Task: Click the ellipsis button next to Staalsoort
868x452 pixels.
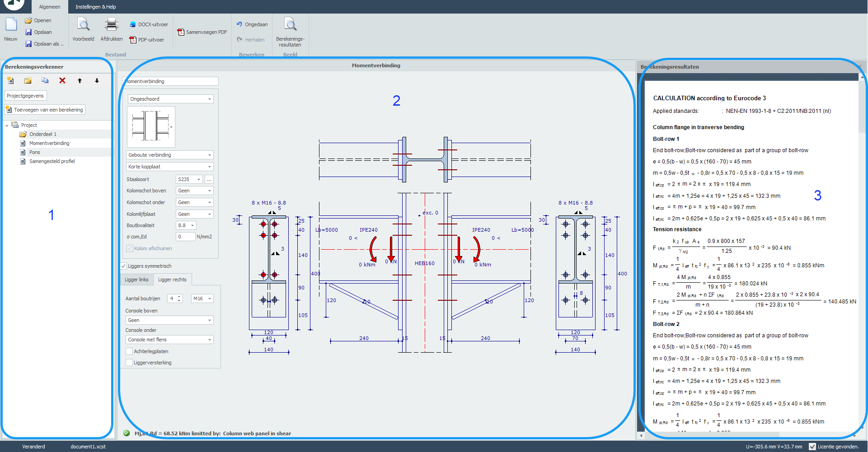Action: click(x=209, y=179)
